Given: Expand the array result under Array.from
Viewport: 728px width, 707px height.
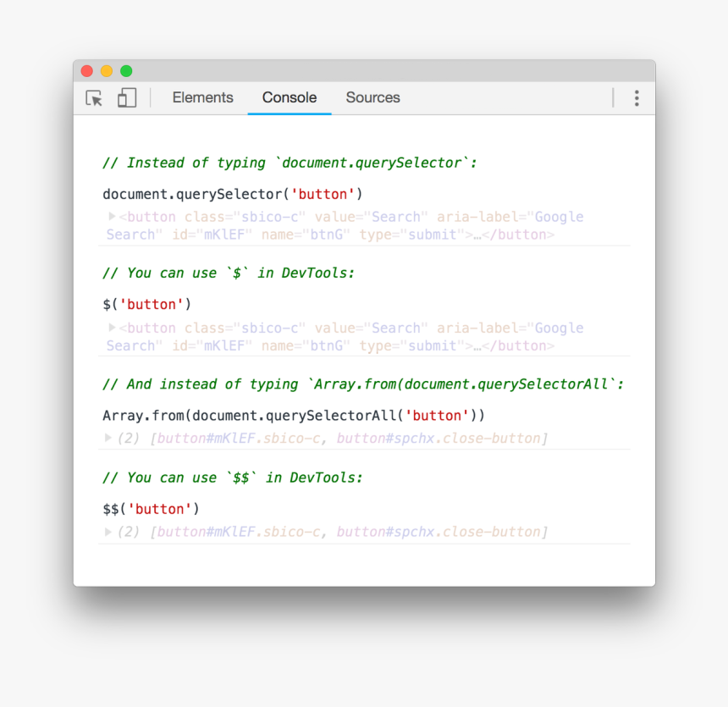Looking at the screenshot, I should click(x=108, y=438).
